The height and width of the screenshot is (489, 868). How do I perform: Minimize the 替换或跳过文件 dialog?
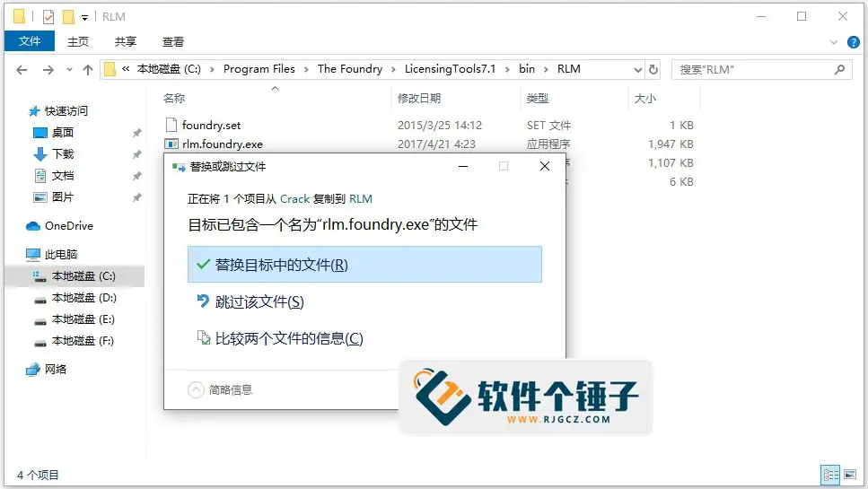pos(463,166)
